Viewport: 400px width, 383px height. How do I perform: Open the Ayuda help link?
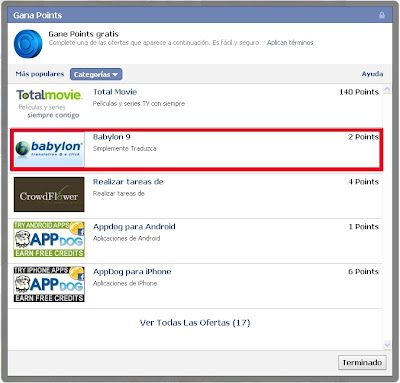[372, 74]
